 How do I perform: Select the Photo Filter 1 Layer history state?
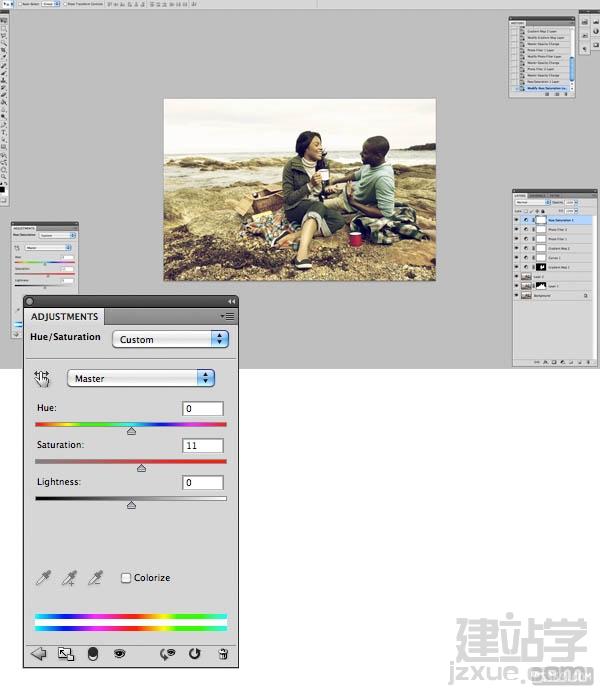540,50
